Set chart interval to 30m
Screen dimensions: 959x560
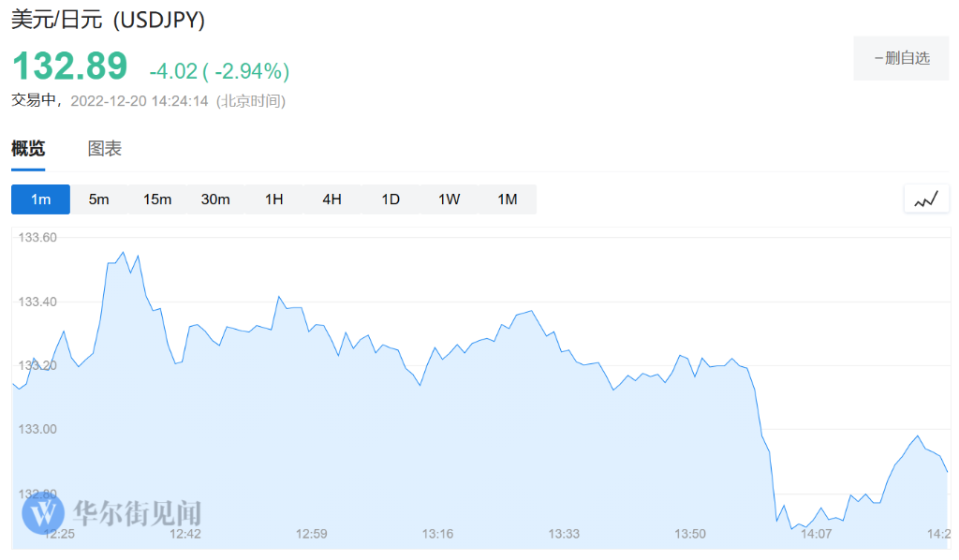[215, 199]
